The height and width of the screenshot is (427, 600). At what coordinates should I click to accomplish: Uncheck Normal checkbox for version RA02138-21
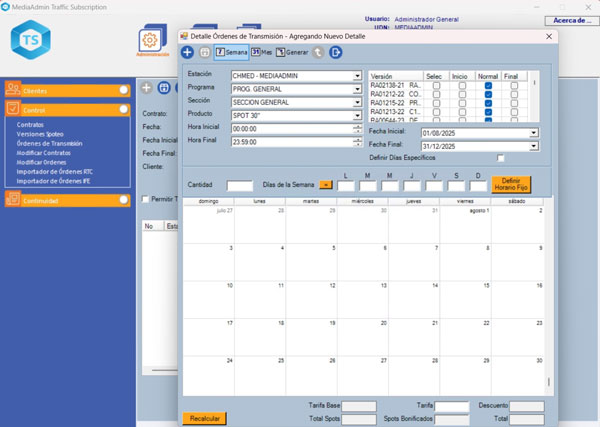click(x=487, y=86)
